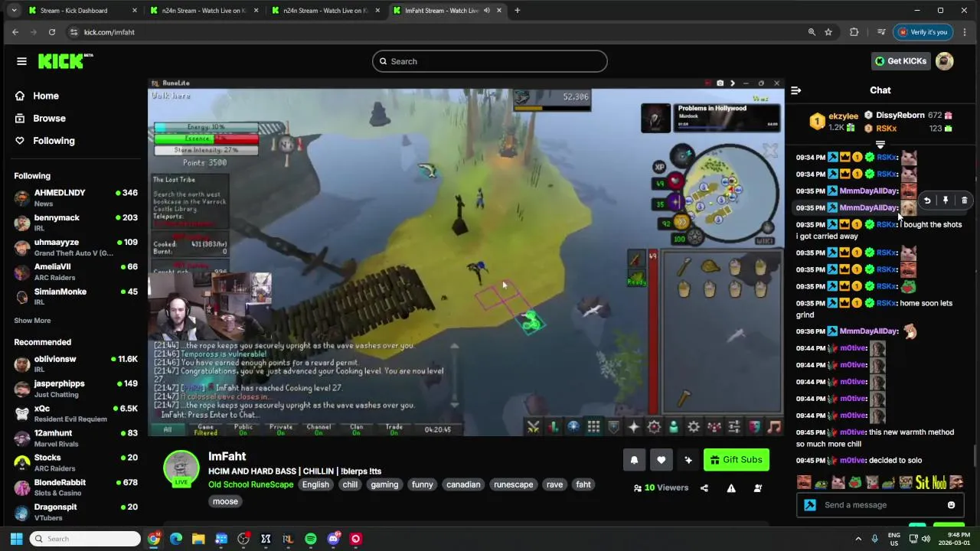The image size is (980, 551).
Task: Switch to second n24n Stream tab
Action: coord(325,11)
